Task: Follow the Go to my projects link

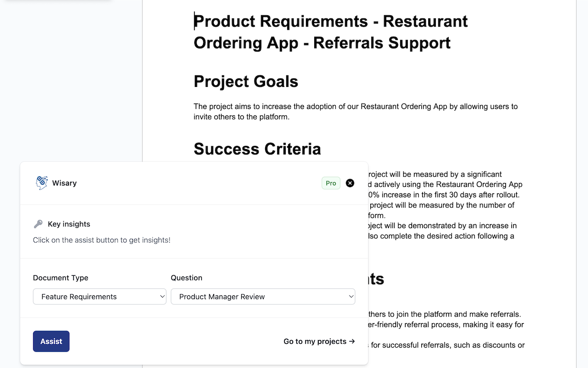Action: pyautogui.click(x=319, y=341)
